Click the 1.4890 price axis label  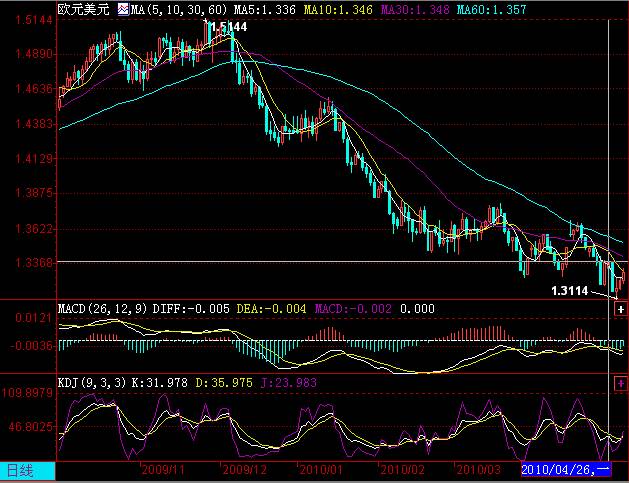click(34, 54)
